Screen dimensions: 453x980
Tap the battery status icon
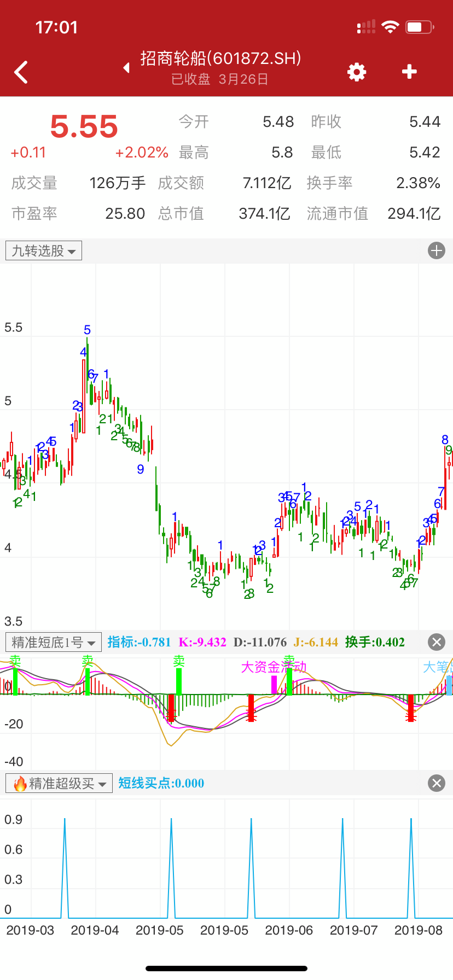(420, 27)
